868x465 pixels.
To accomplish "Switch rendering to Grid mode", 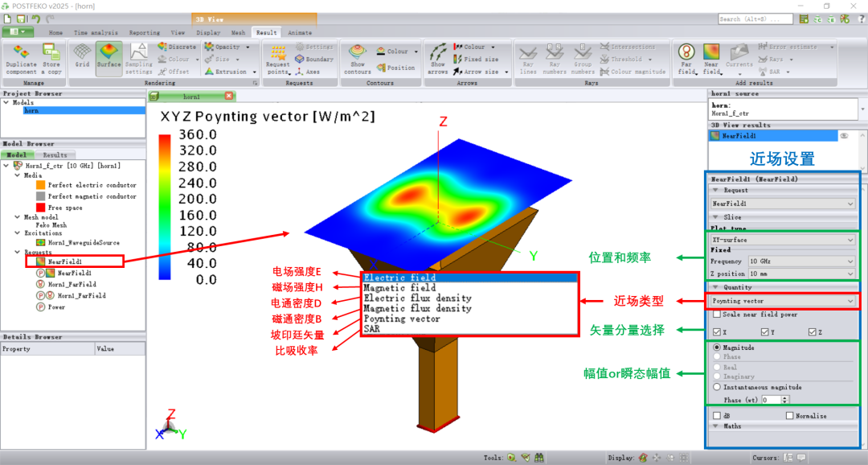I will (x=82, y=55).
